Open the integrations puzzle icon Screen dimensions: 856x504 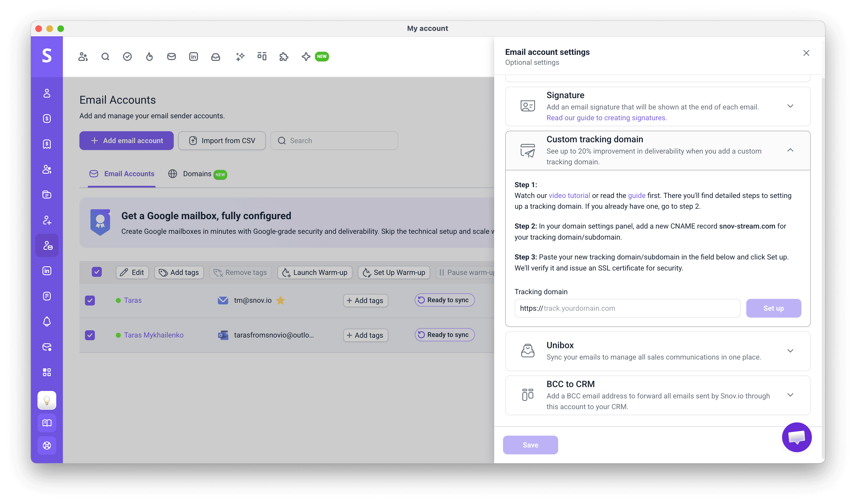pyautogui.click(x=284, y=56)
